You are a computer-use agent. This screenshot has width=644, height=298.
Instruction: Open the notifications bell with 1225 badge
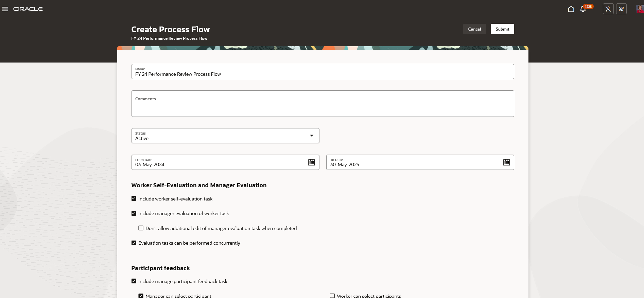coord(583,9)
